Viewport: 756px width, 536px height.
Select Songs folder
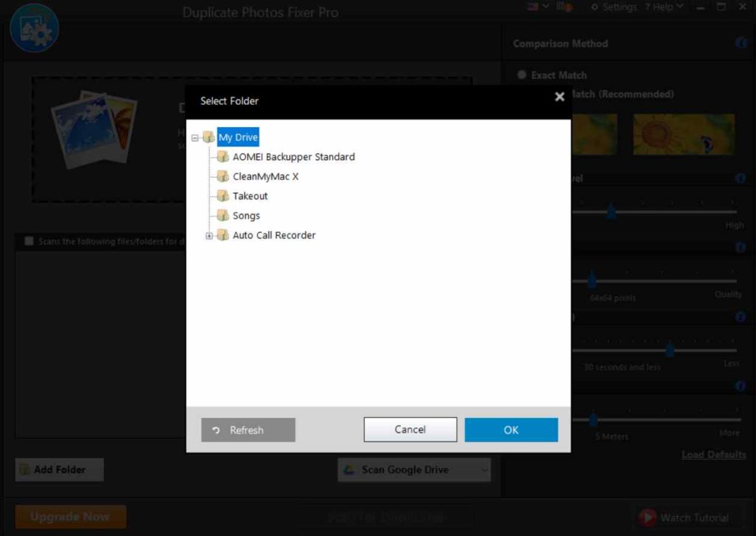pyautogui.click(x=246, y=216)
